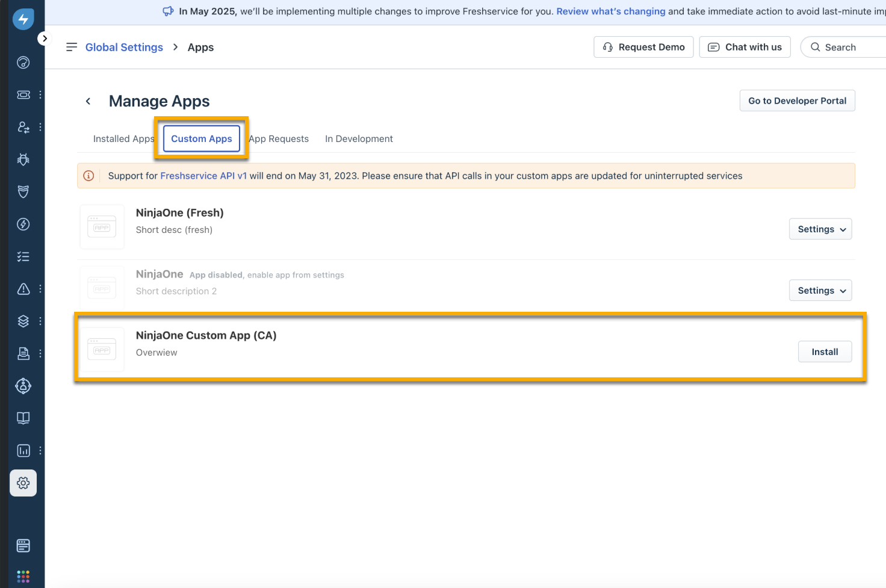Open Analytics bar chart icon in sidebar
The image size is (886, 588).
point(23,451)
